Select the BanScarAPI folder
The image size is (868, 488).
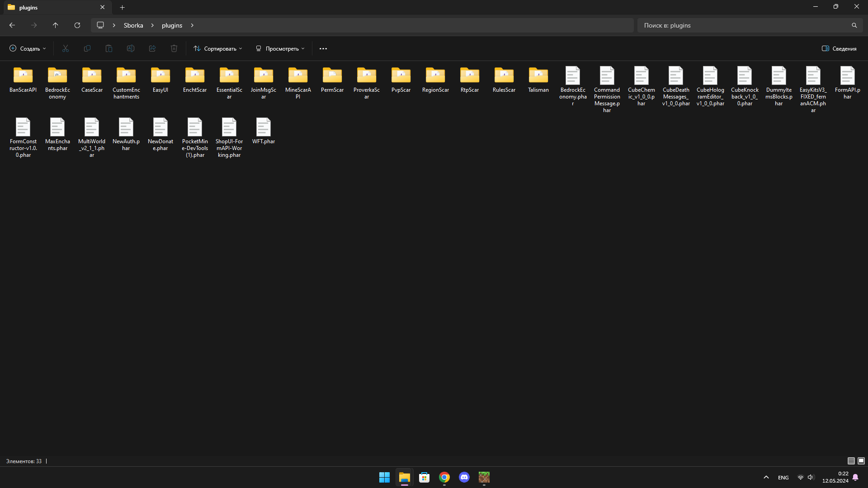pos(23,80)
